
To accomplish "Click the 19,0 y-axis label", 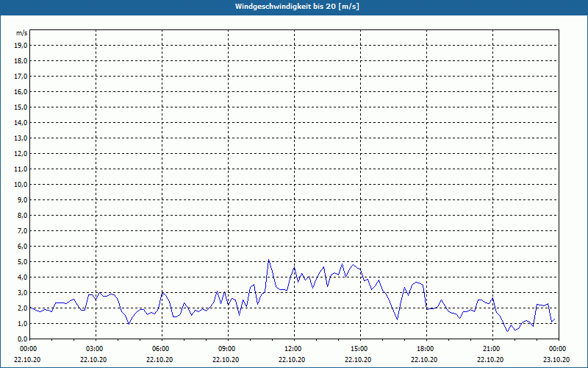I will coord(21,46).
